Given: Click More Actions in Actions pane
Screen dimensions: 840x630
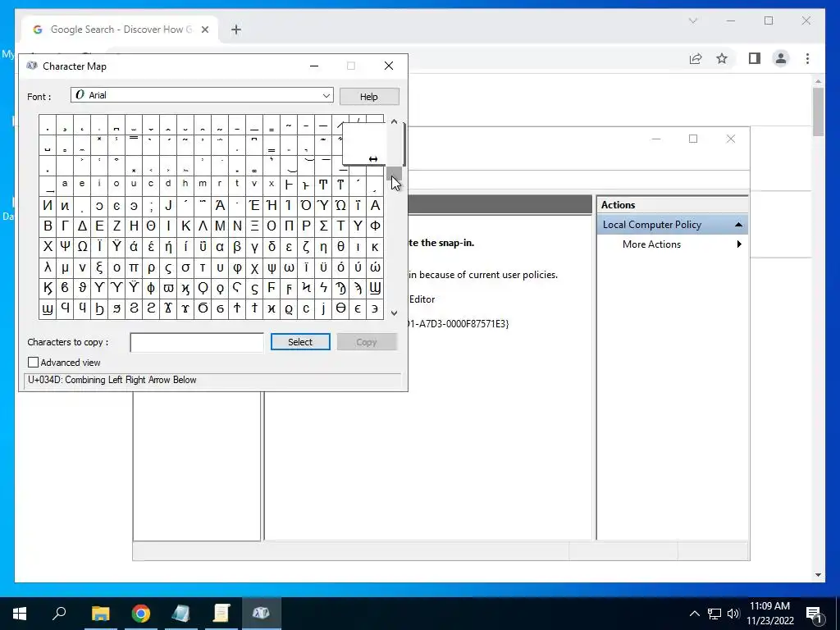Looking at the screenshot, I should tap(651, 244).
